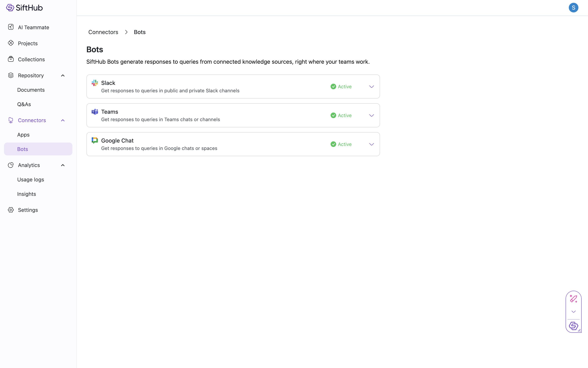The width and height of the screenshot is (588, 368).
Task: Click Slack's Active status indicator
Action: pos(341,87)
